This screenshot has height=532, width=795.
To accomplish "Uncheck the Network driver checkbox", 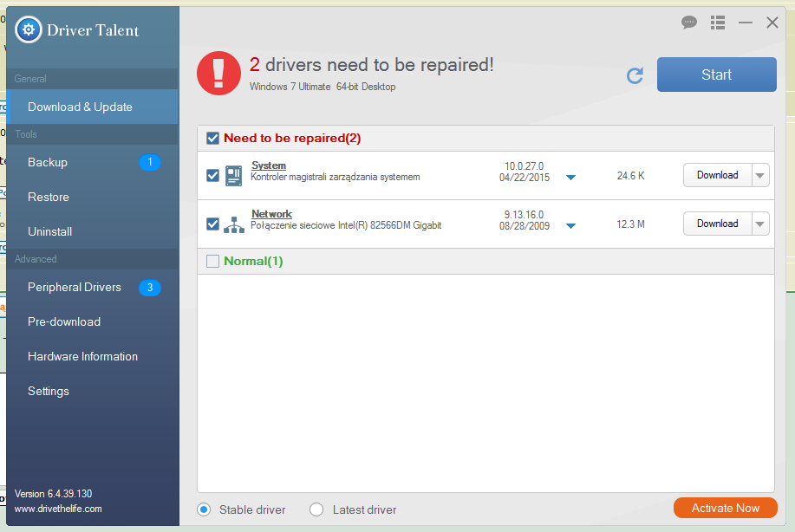I will (x=213, y=224).
